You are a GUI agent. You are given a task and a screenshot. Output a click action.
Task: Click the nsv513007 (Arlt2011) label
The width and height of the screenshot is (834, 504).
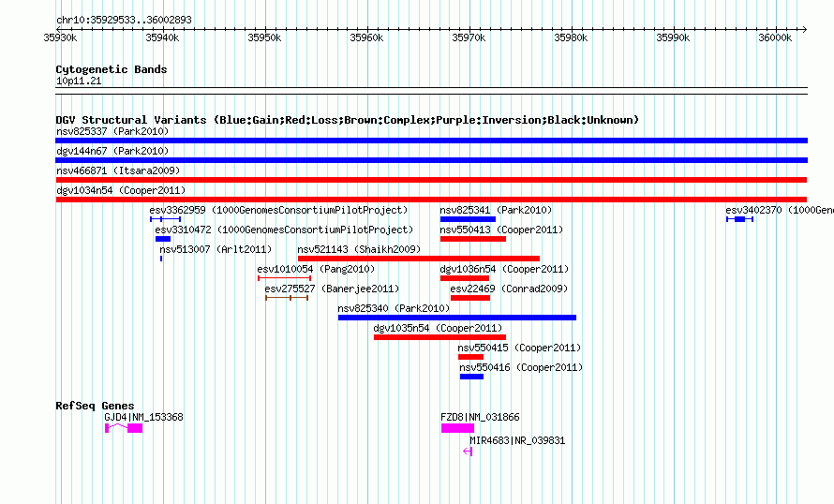216,249
